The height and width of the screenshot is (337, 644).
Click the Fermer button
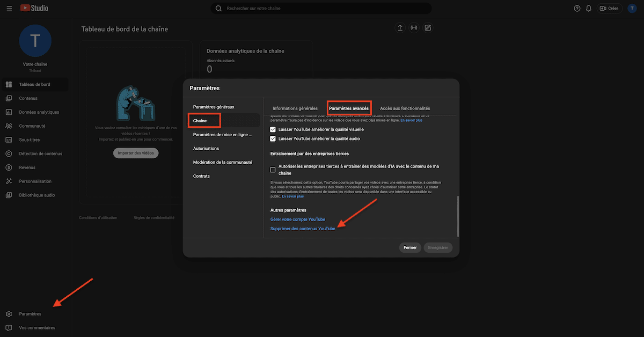click(x=410, y=248)
